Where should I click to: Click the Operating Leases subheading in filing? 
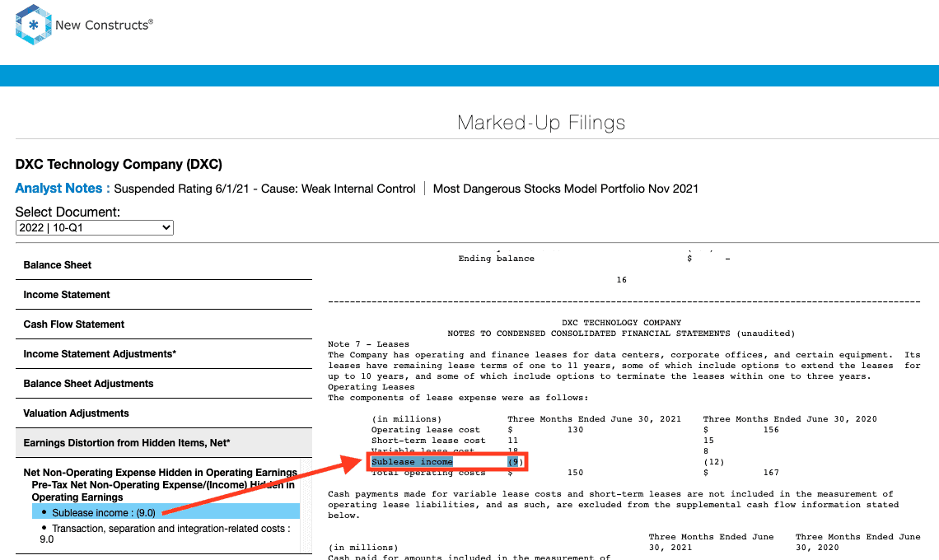371,387
